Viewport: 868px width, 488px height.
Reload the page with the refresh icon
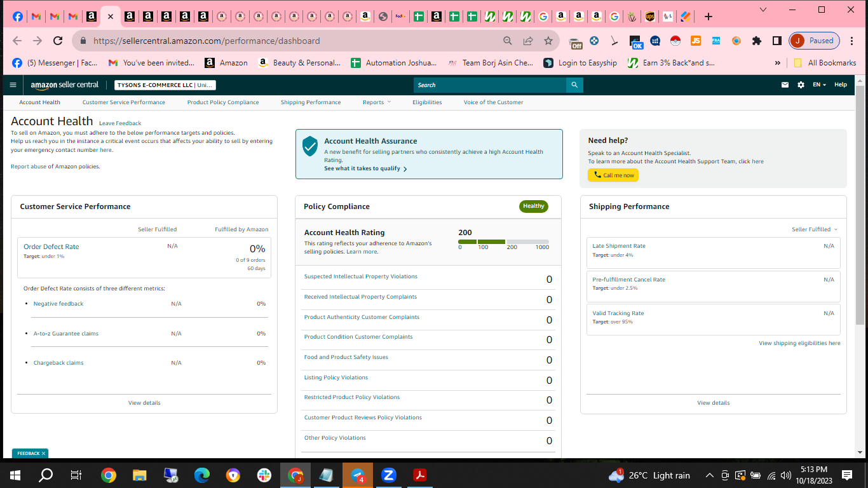tap(58, 41)
